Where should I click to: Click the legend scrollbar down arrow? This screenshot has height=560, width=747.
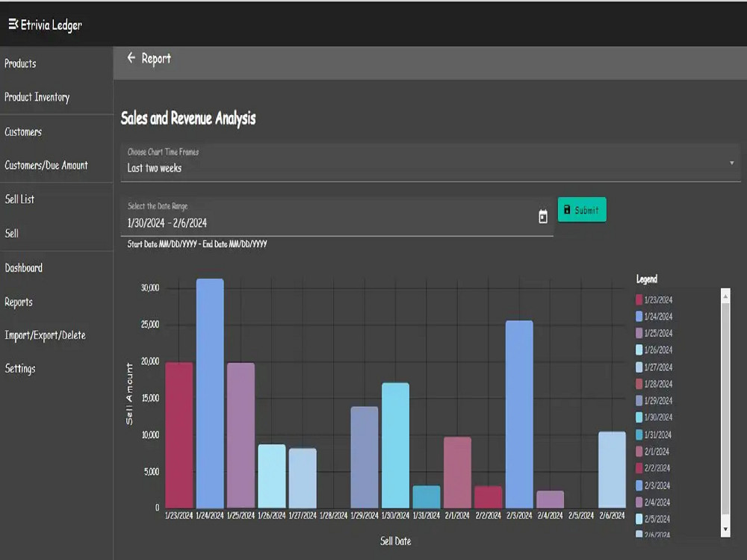click(725, 529)
